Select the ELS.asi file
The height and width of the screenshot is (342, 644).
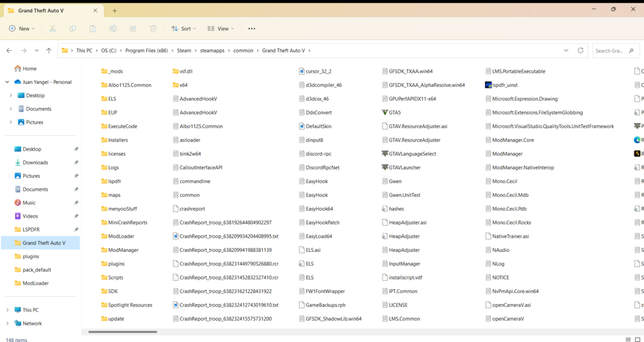click(x=310, y=250)
